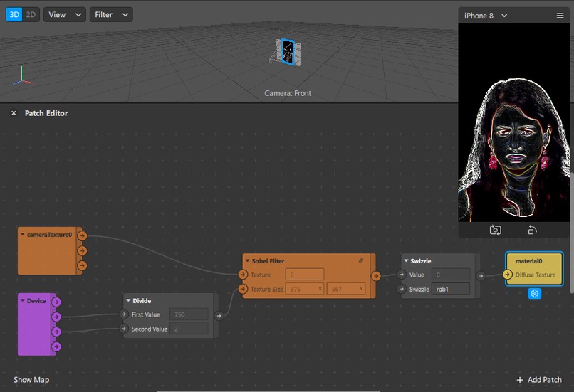Click the link icon on Sobel Filter patch
574x392 pixels.
361,260
